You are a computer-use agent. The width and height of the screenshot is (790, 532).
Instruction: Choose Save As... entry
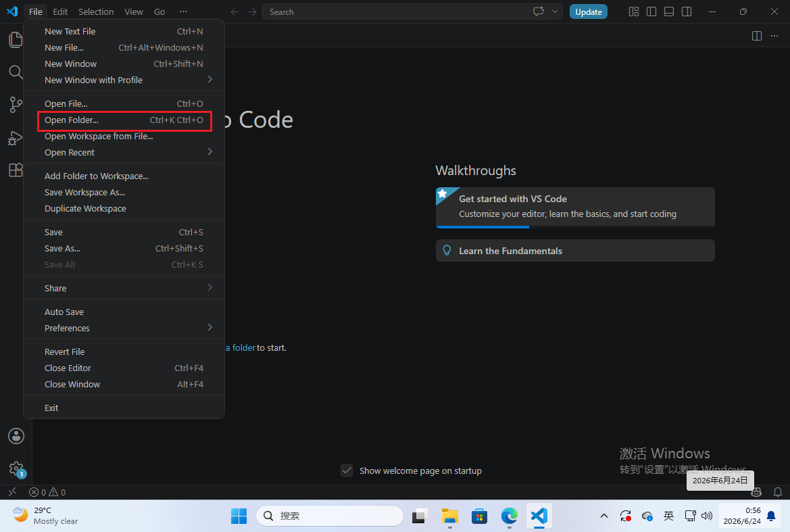124,248
